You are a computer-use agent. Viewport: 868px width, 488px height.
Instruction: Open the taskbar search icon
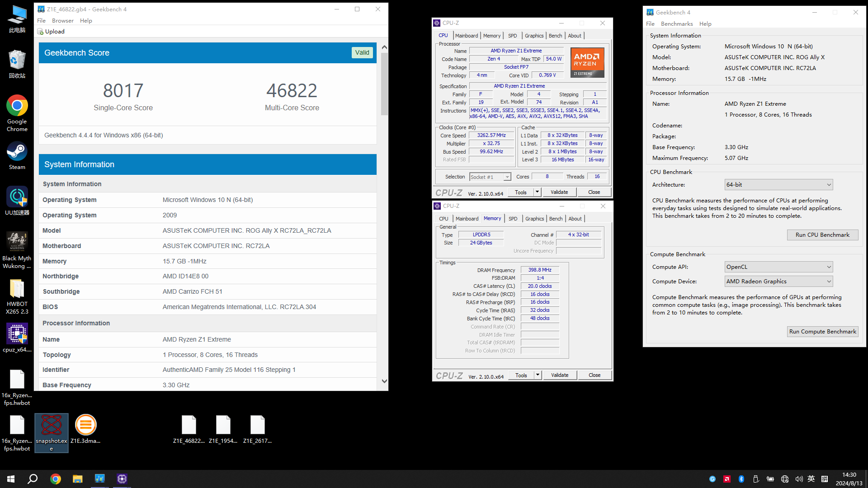33,479
